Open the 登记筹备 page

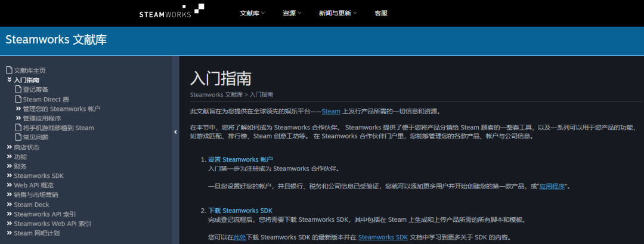[x=36, y=89]
